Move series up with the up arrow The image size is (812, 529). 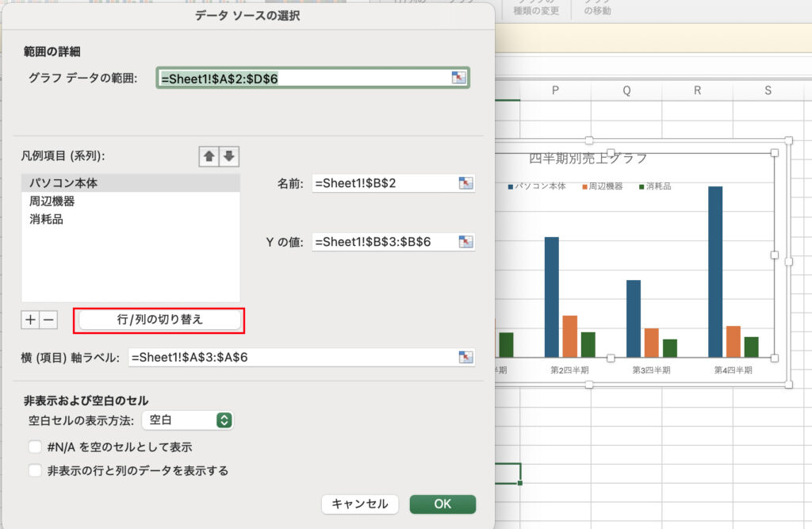point(209,156)
